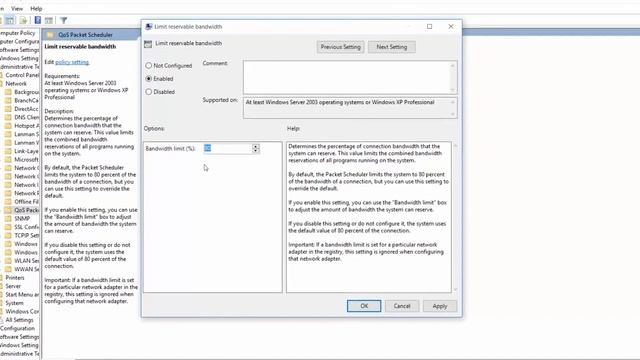Click the Comment box scroll down arrow
This screenshot has height=360, width=640.
[453, 90]
